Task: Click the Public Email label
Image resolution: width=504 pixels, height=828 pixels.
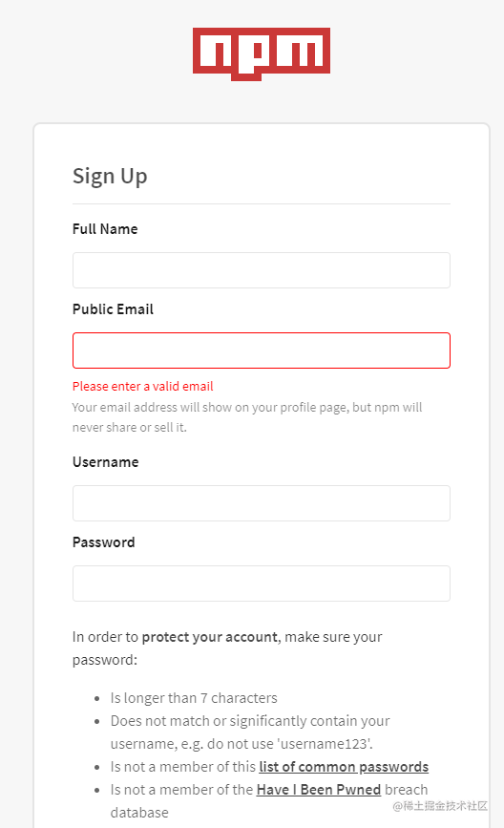Action: [113, 309]
